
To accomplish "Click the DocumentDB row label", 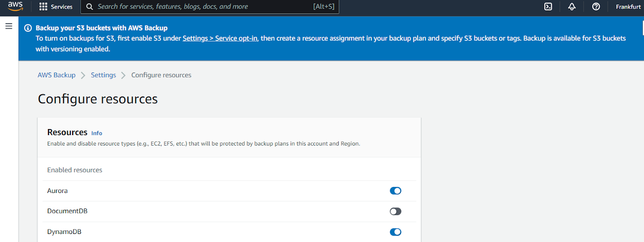I will [x=67, y=211].
